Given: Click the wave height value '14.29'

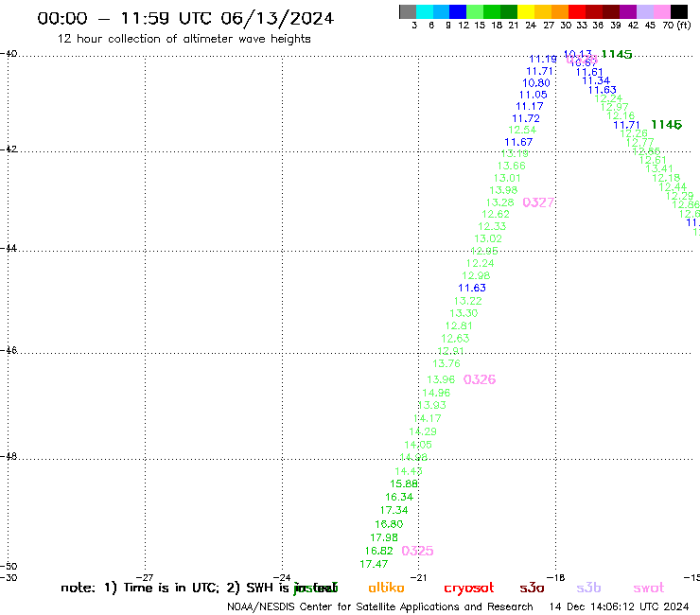Looking at the screenshot, I should coord(423,431).
